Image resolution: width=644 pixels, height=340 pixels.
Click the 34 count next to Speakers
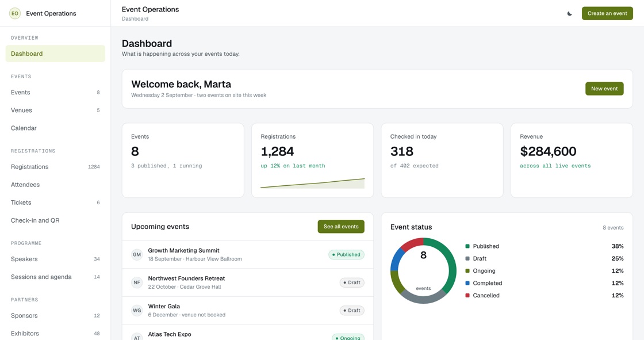(x=97, y=259)
